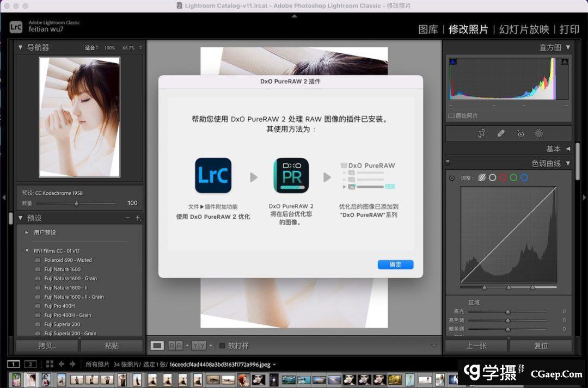Screen dimensions: 588x388
Task: Activate the Red Eye Correction tool
Action: point(520,133)
